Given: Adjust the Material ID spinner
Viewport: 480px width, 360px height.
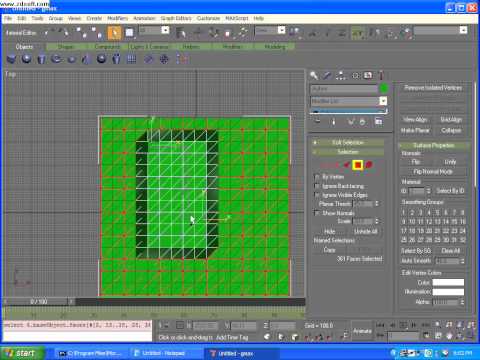Looking at the screenshot, I should click(428, 191).
